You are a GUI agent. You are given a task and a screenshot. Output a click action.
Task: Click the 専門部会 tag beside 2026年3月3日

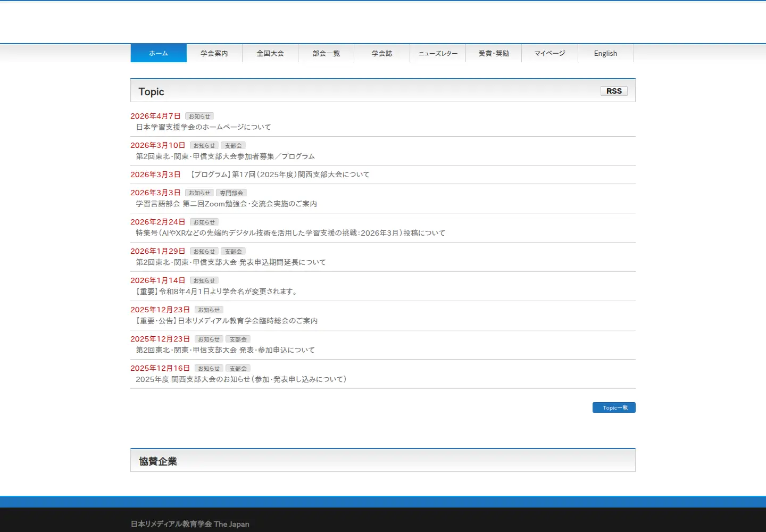click(x=231, y=193)
